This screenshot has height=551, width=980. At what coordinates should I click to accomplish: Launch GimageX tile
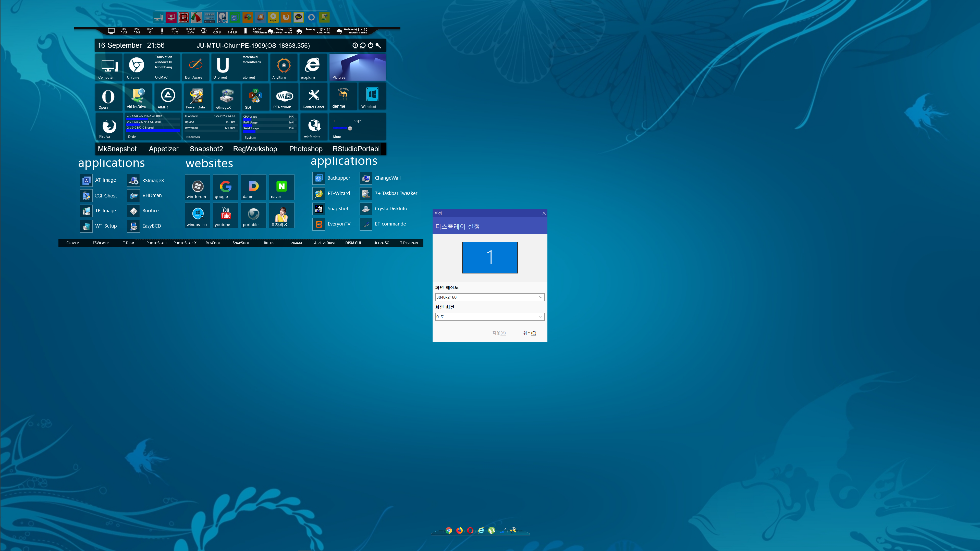coord(226,97)
